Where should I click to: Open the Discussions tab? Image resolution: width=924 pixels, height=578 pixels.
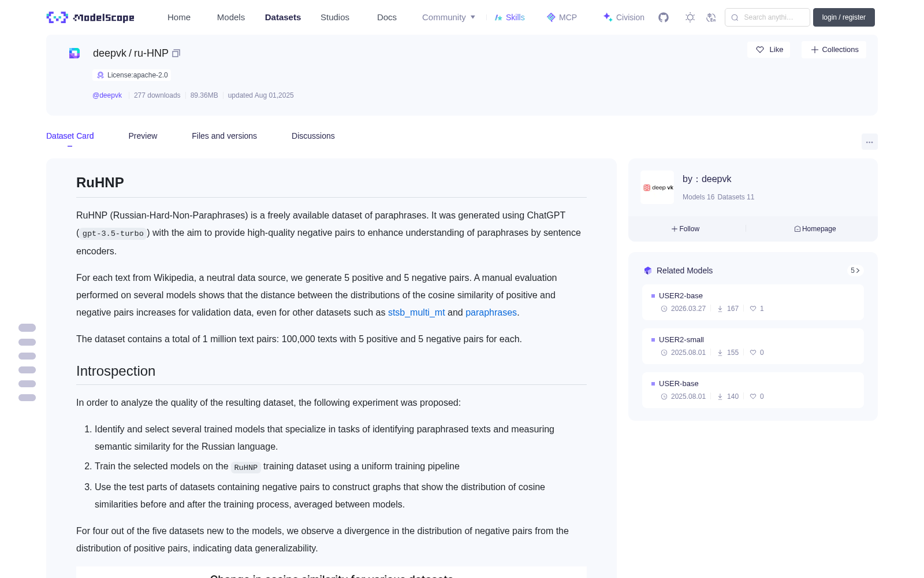(x=313, y=136)
